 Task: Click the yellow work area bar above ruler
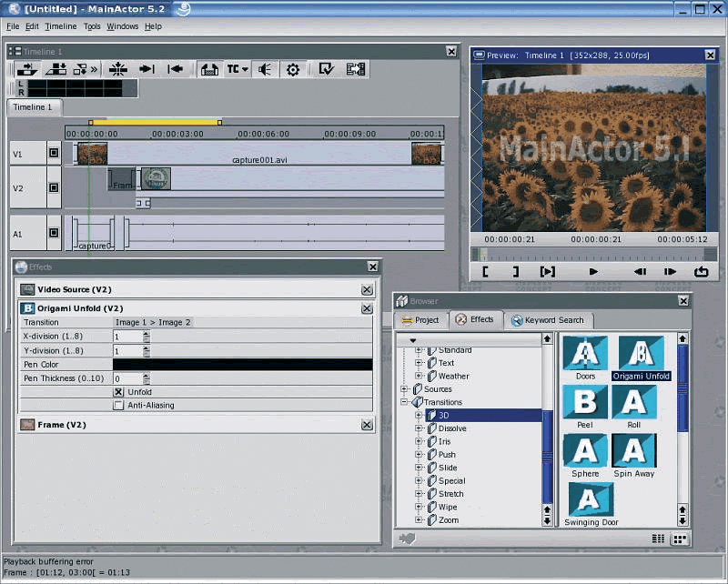(155, 123)
